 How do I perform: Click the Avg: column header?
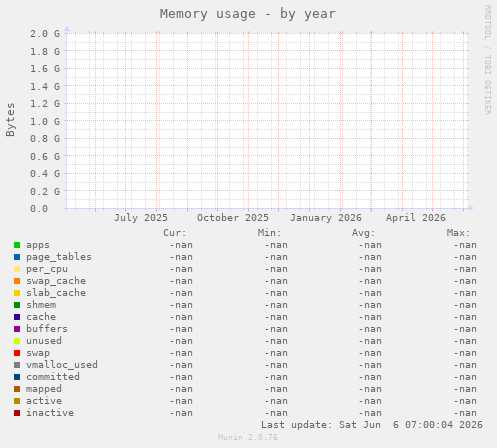point(364,233)
